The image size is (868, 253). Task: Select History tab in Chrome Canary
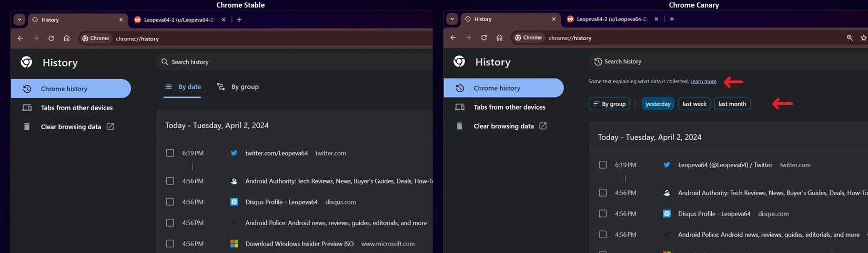[510, 19]
